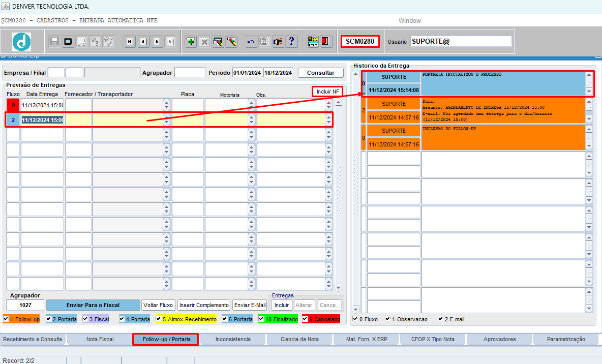This screenshot has width=602, height=364.
Task: Open help with blue question-mark icon
Action: pyautogui.click(x=291, y=42)
